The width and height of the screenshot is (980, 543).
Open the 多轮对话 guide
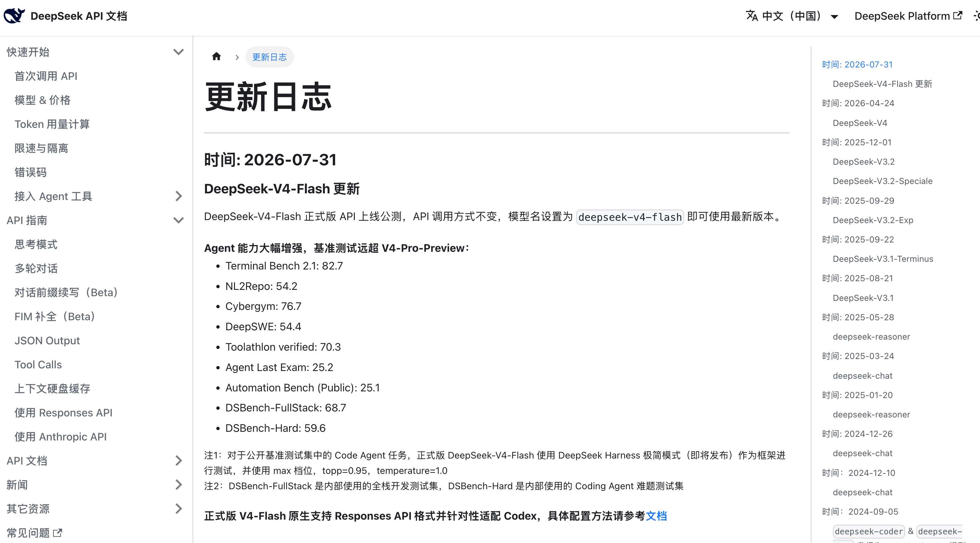pyautogui.click(x=36, y=268)
